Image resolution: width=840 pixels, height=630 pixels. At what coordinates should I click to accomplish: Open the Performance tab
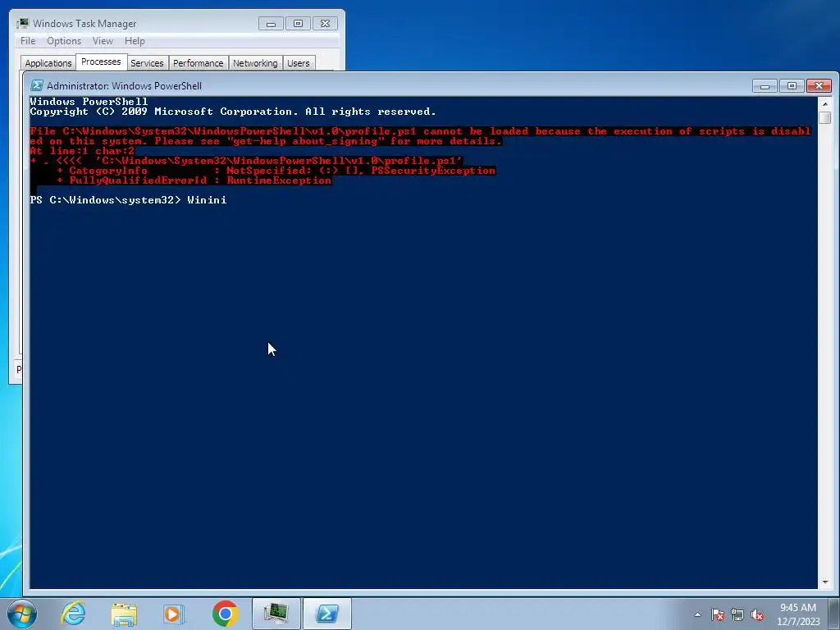click(x=199, y=63)
